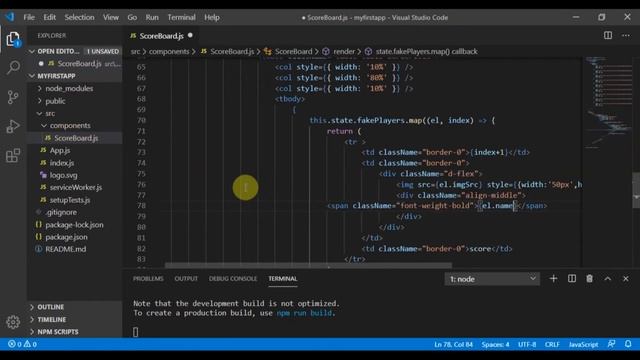Screen dimensions: 640x360
Task: Split the terminal panel
Action: (572, 279)
